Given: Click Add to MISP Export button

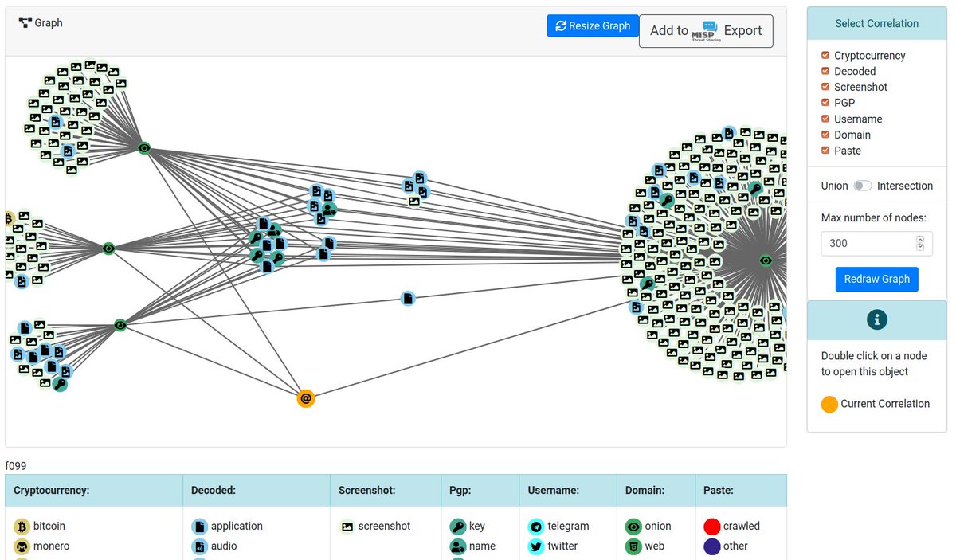Looking at the screenshot, I should tap(706, 31).
